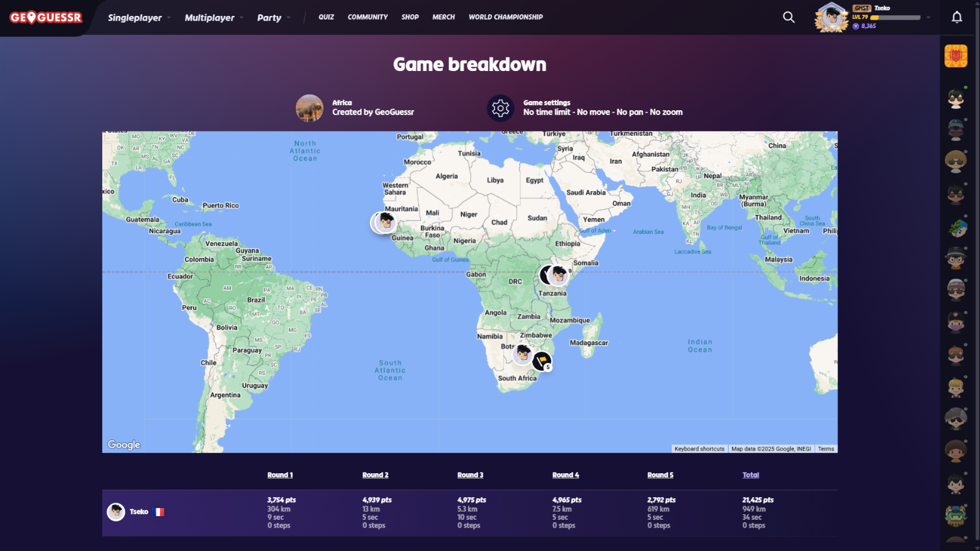Open the orange badge icon in sidebar
This screenshot has height=551, width=980.
956,56
